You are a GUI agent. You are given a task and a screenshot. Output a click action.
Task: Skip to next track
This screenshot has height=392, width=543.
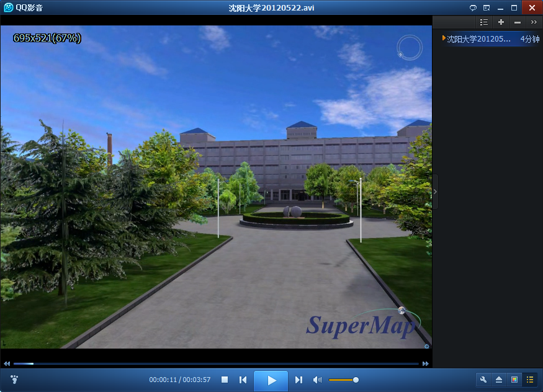point(298,380)
